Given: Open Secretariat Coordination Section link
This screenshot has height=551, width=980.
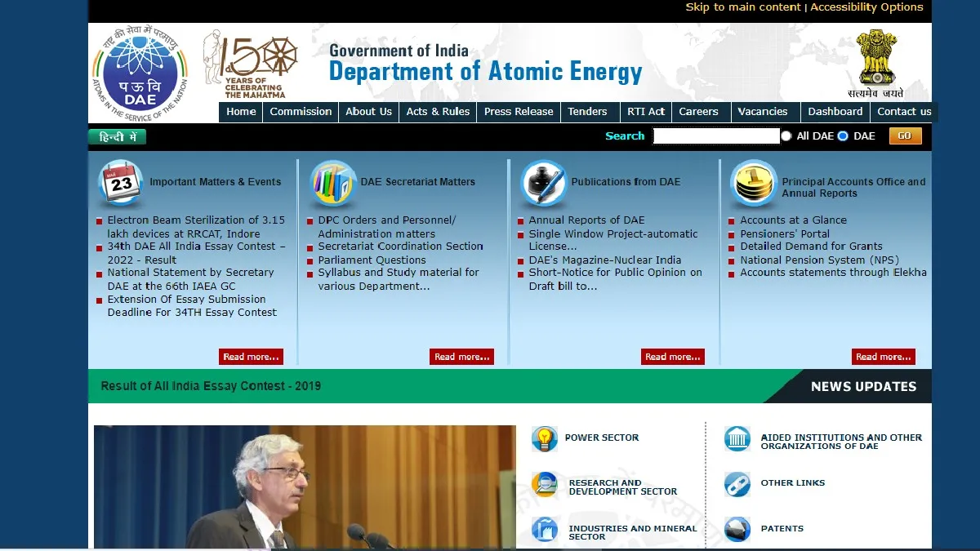Looking at the screenshot, I should pyautogui.click(x=400, y=247).
